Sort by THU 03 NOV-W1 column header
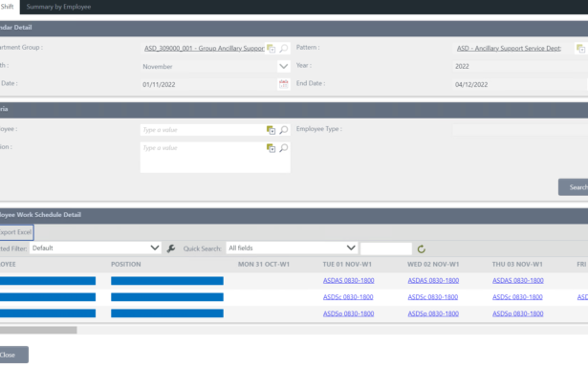Screen dimensions: 588x367 [517, 265]
